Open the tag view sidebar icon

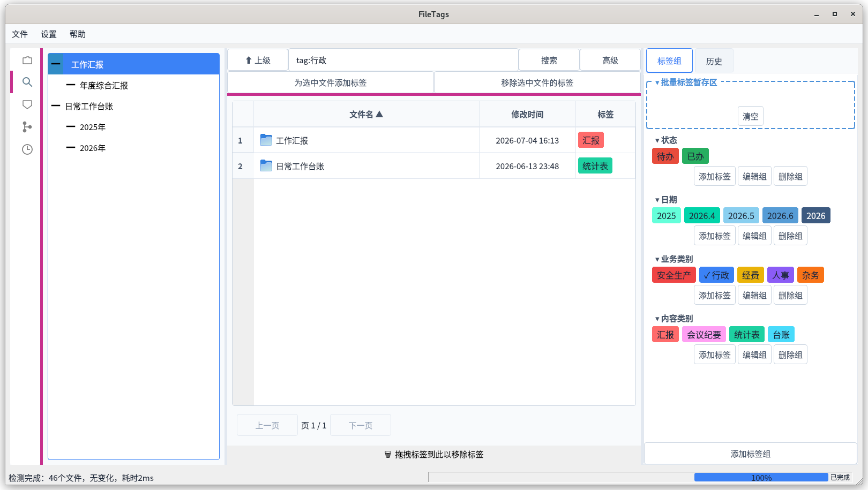point(27,104)
